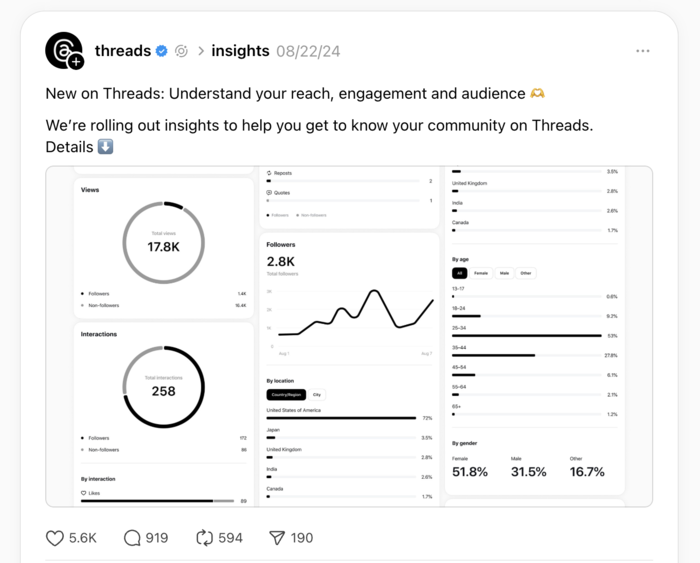This screenshot has height=563, width=700.
Task: Like the post with the heart icon
Action: tap(55, 538)
